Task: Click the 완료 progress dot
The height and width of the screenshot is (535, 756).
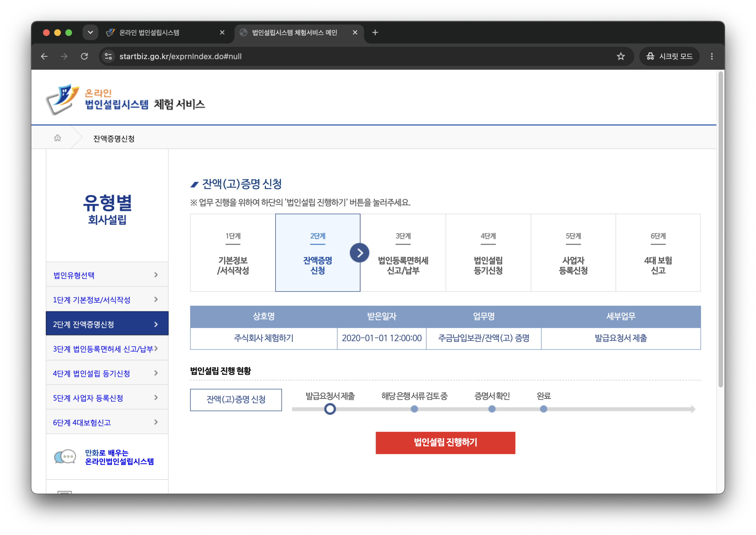Action: [x=543, y=409]
